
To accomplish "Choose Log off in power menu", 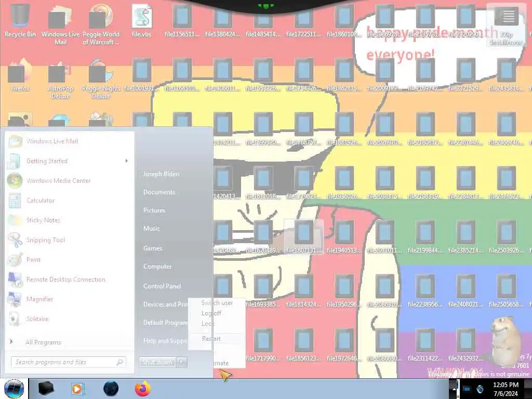I will coord(217,313).
